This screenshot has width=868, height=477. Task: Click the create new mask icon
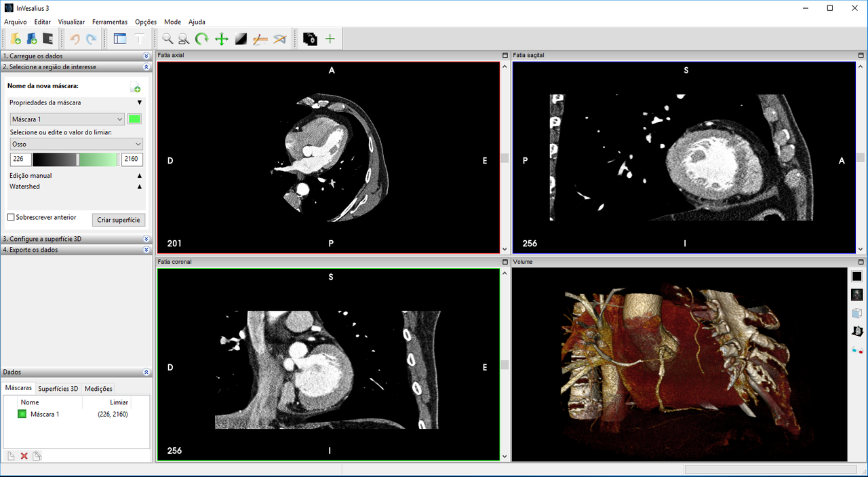136,87
